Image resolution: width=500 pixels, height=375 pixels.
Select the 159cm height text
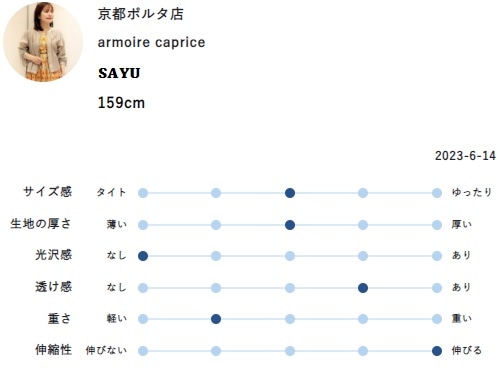(121, 103)
